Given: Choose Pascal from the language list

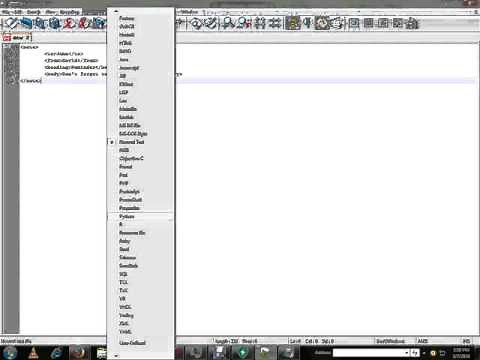Looking at the screenshot, I should coord(140,167).
